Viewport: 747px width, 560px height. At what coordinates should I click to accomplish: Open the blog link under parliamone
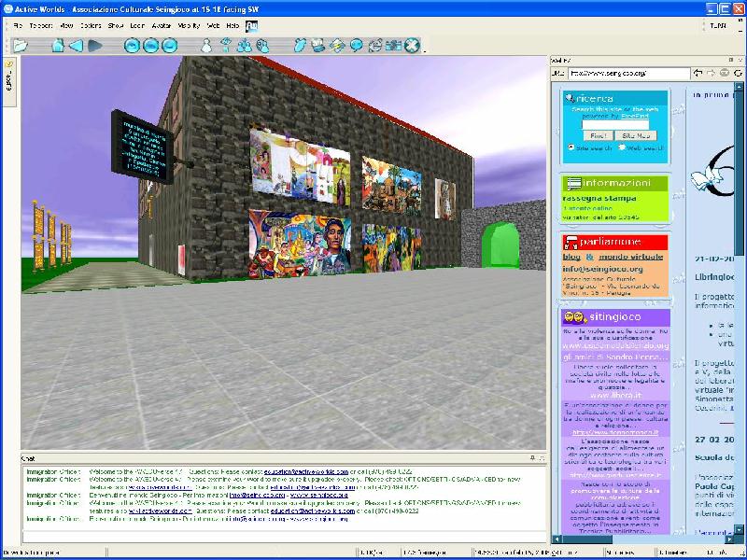(571, 257)
